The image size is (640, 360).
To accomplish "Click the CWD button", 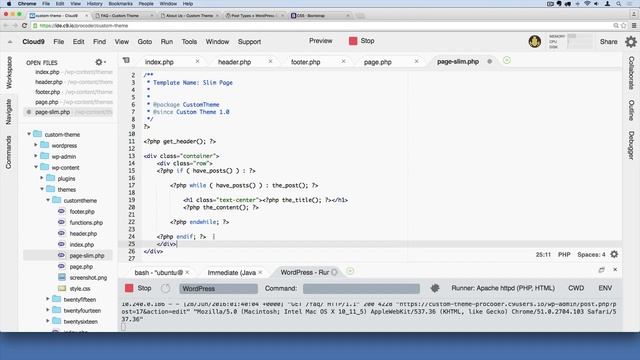I will [576, 288].
